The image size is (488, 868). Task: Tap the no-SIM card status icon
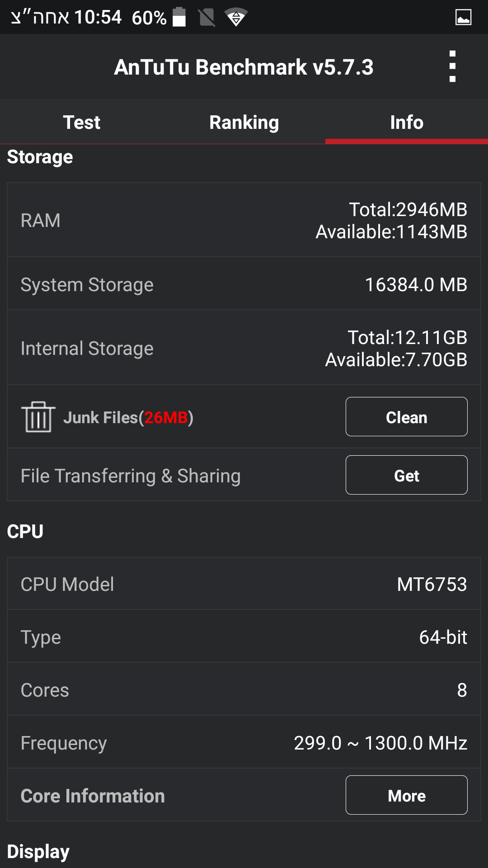tap(207, 18)
